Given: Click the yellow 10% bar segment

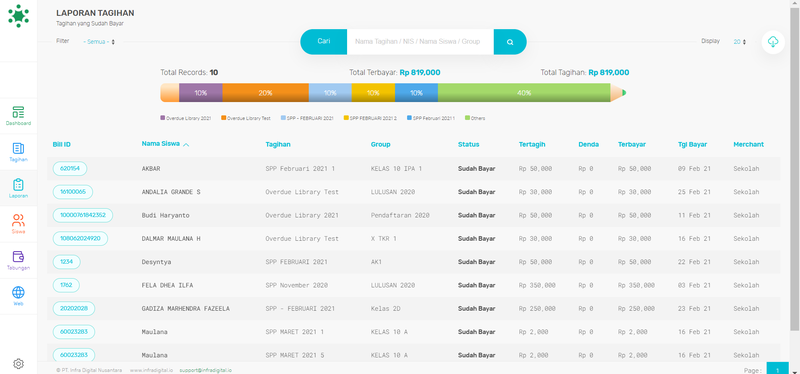Looking at the screenshot, I should 373,93.
